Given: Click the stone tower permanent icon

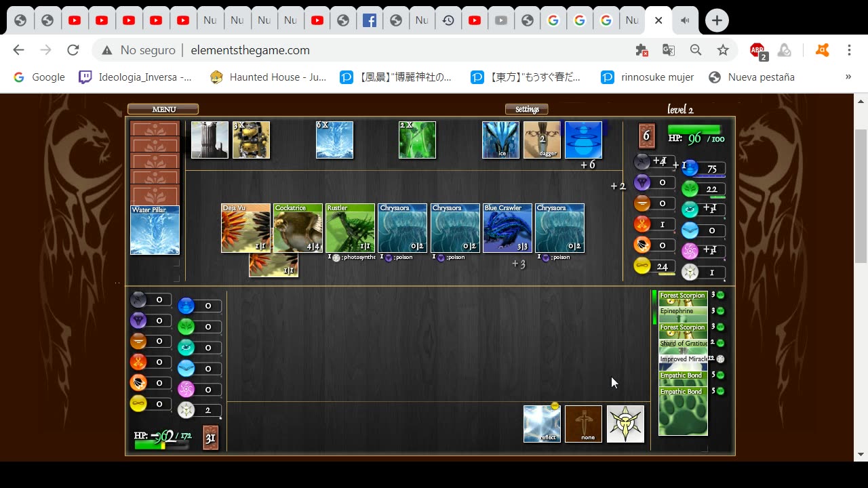Looking at the screenshot, I should (x=210, y=140).
